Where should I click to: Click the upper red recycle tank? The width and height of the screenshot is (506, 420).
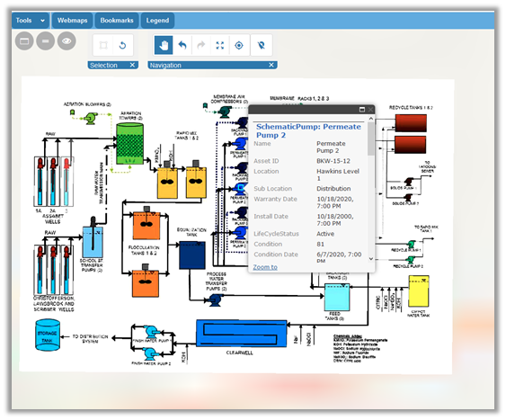411,122
